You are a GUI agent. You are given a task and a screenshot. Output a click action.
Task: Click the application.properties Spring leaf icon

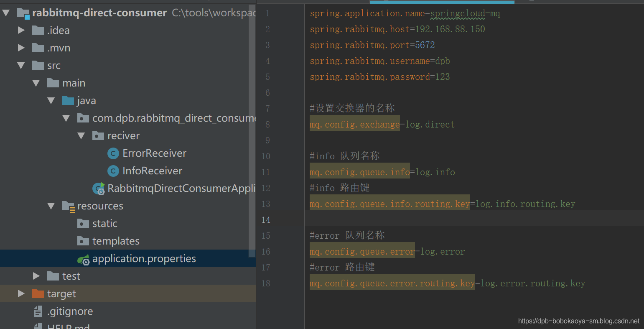(x=84, y=259)
